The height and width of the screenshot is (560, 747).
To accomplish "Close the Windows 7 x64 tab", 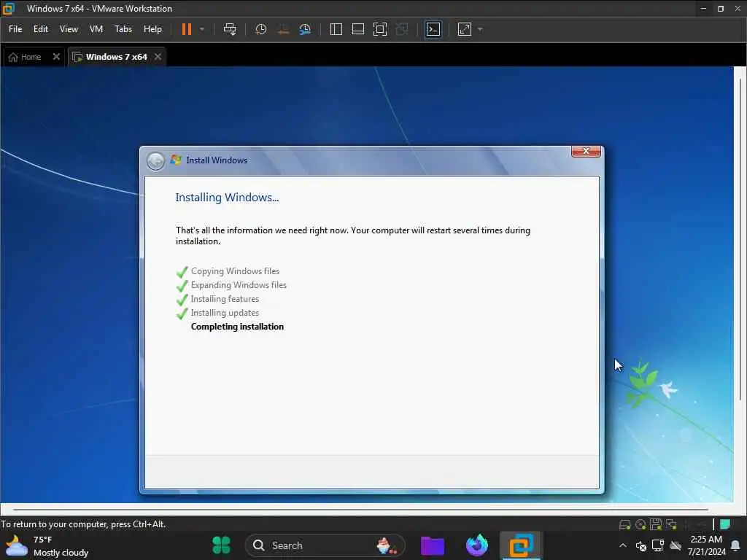I will 158,57.
